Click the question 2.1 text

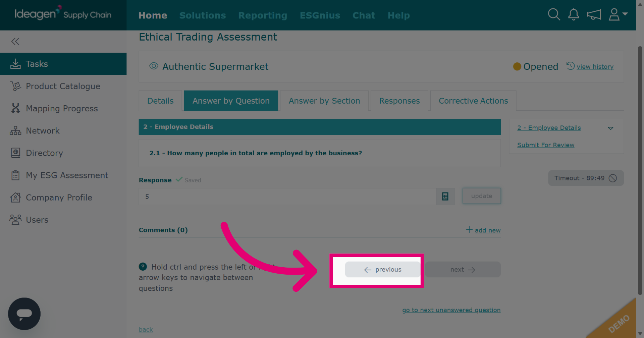[x=256, y=153]
